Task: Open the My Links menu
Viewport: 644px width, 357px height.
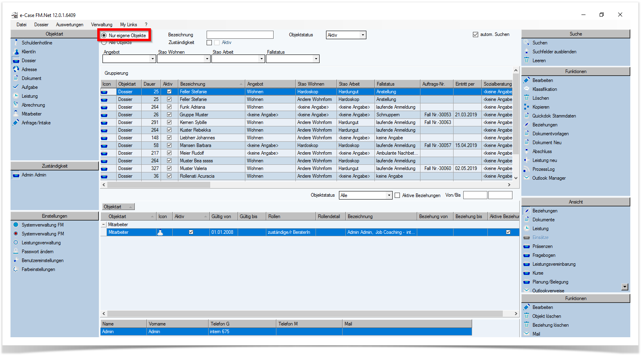Action: click(x=128, y=25)
